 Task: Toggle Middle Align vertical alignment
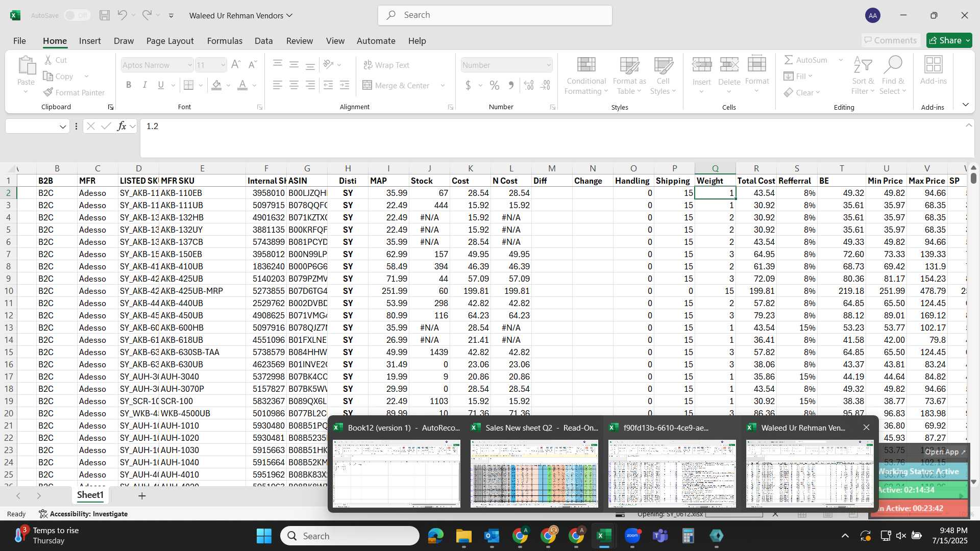[x=294, y=64]
